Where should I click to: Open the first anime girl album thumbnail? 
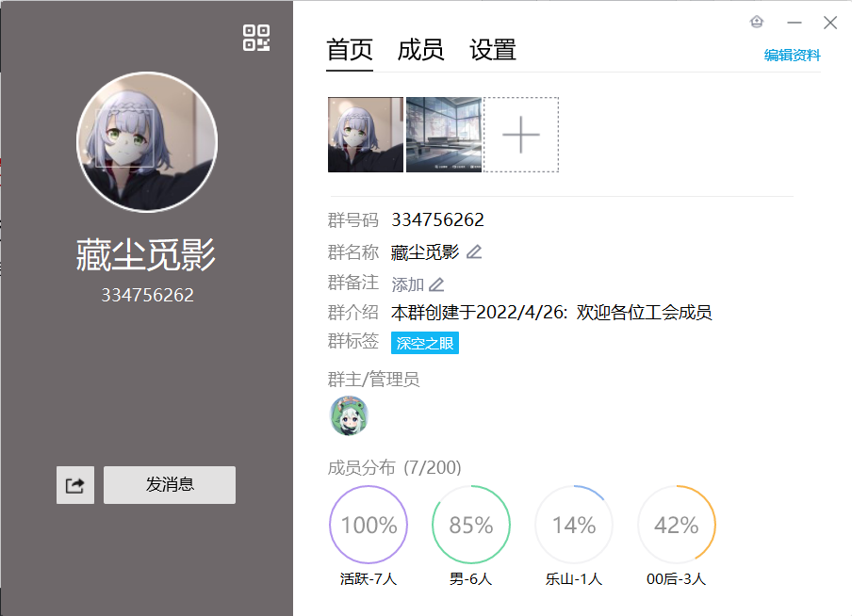point(366,135)
